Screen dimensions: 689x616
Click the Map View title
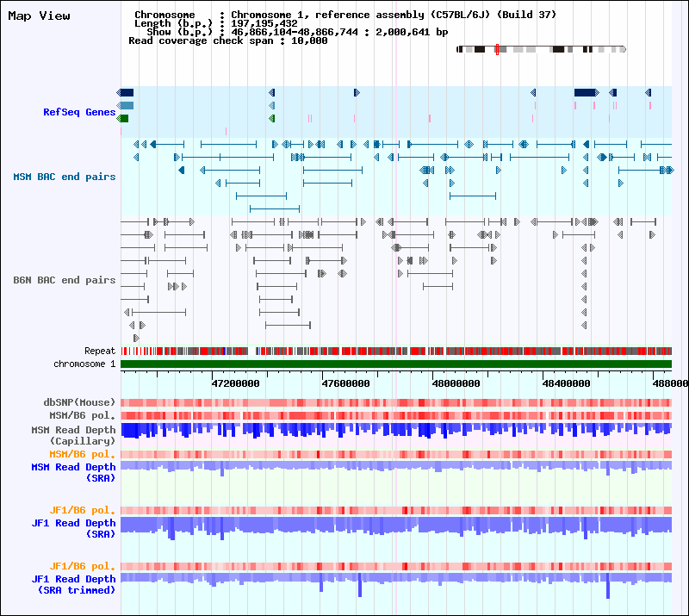[39, 16]
